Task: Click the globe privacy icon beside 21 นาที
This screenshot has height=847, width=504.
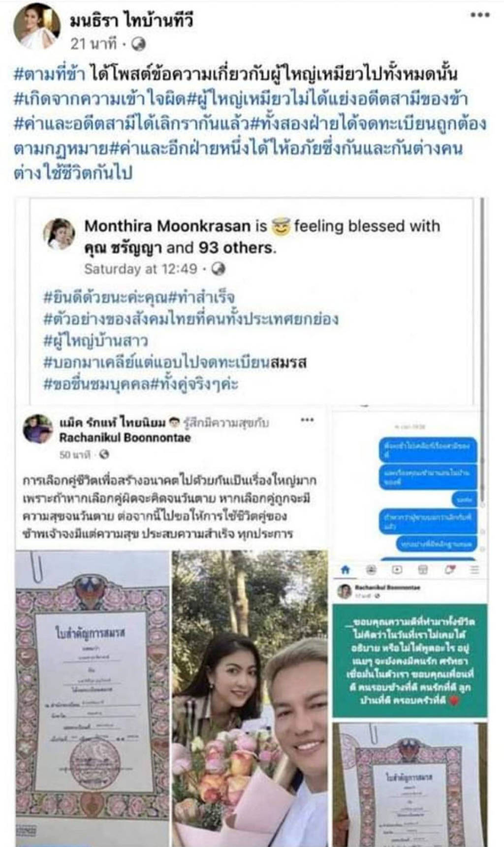Action: pyautogui.click(x=139, y=44)
